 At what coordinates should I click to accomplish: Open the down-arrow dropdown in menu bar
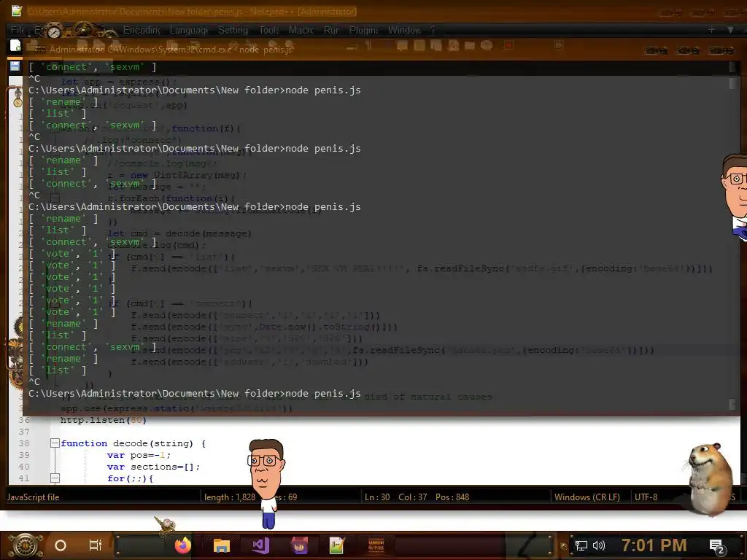pyautogui.click(x=730, y=29)
